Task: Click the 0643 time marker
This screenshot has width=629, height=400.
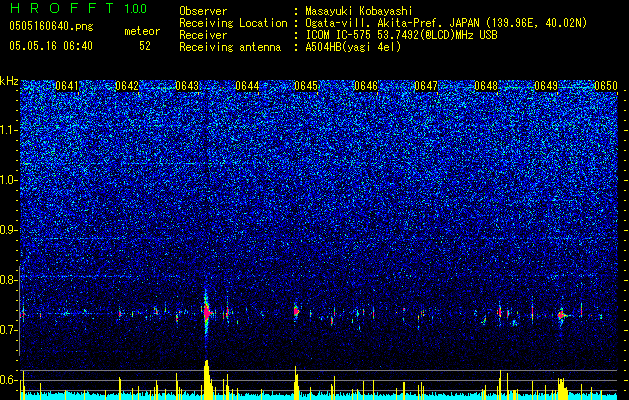Action: pyautogui.click(x=187, y=86)
